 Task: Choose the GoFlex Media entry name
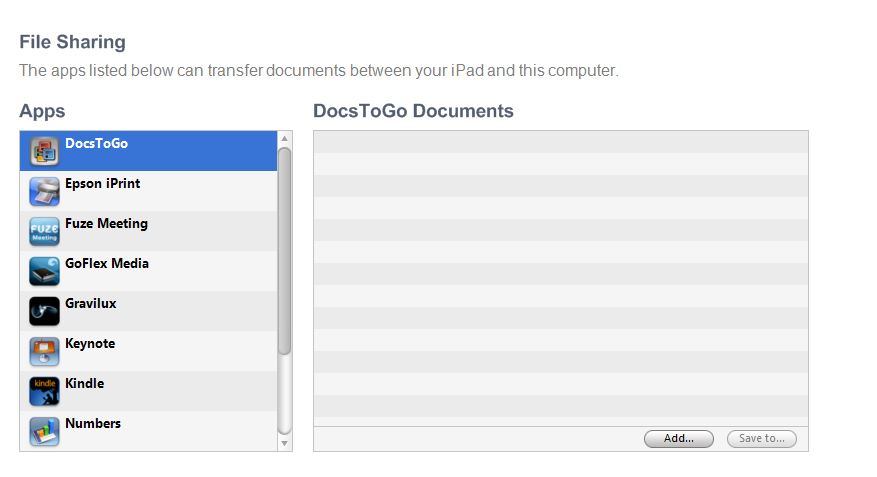107,263
